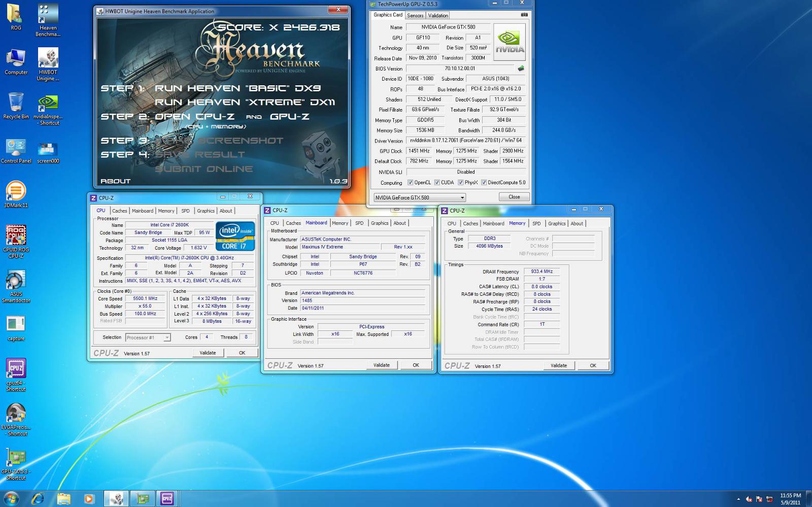Switch to Validation tab in GPU-Z
Image resolution: width=812 pixels, height=507 pixels.
tap(438, 15)
